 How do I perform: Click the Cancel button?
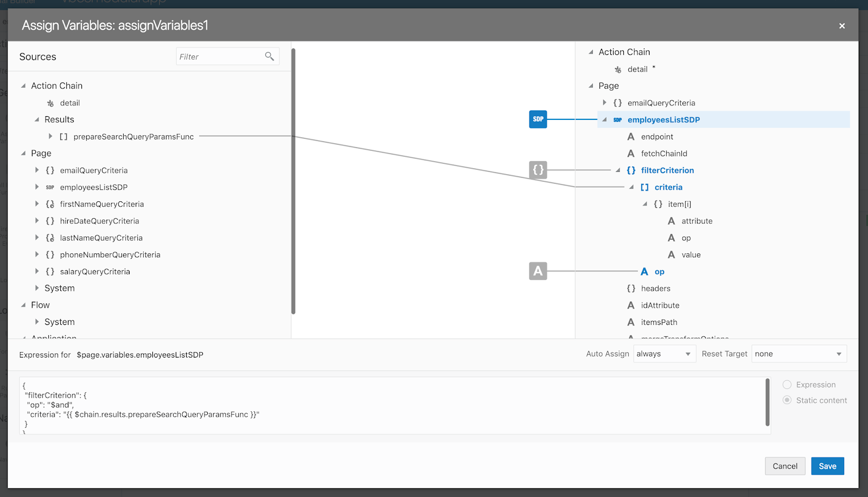pyautogui.click(x=785, y=466)
